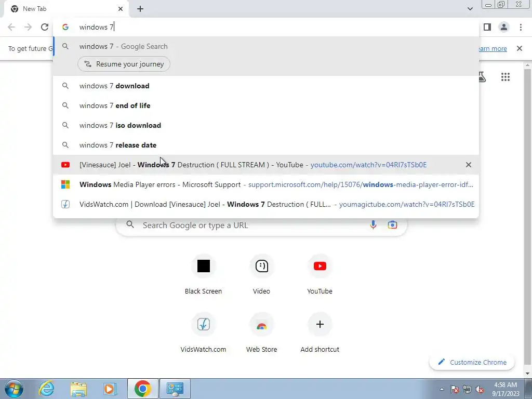Open the Control Panel taskbar item
Image resolution: width=532 pixels, height=399 pixels.
click(175, 389)
